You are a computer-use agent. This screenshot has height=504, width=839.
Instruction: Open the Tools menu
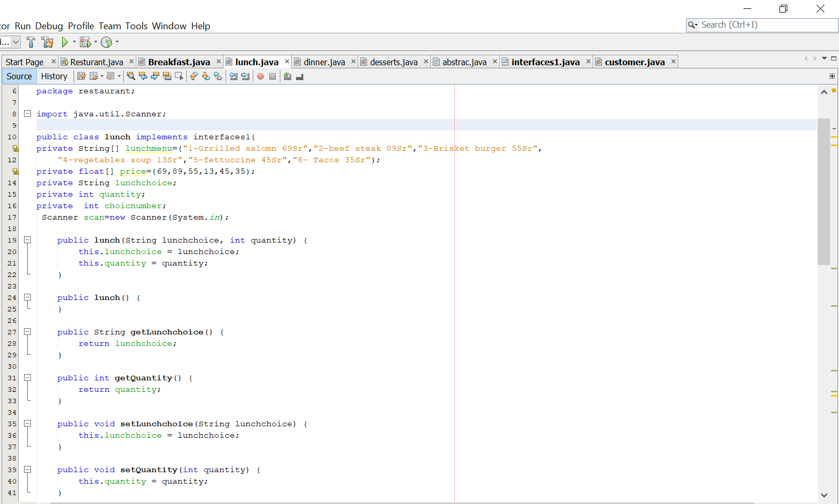point(136,26)
